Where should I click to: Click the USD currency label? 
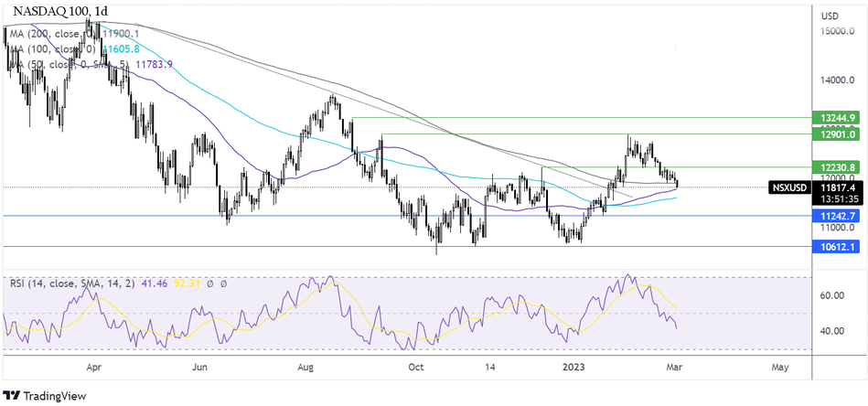coord(830,16)
